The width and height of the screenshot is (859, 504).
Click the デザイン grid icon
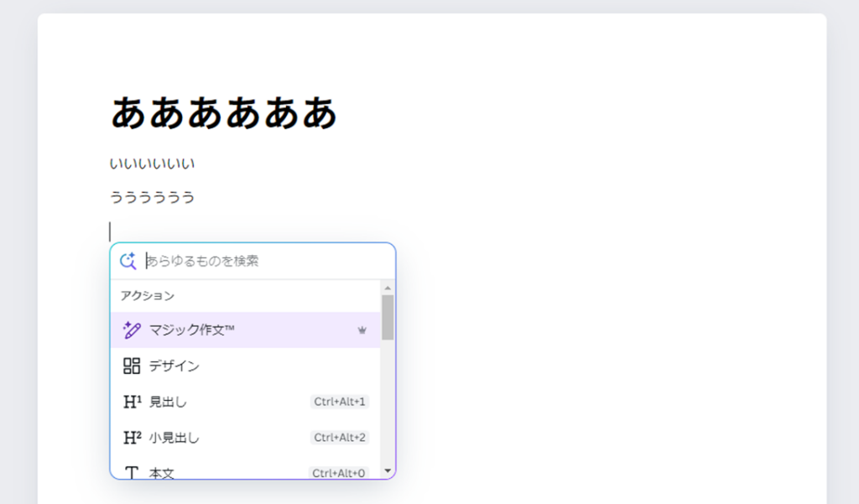point(131,366)
